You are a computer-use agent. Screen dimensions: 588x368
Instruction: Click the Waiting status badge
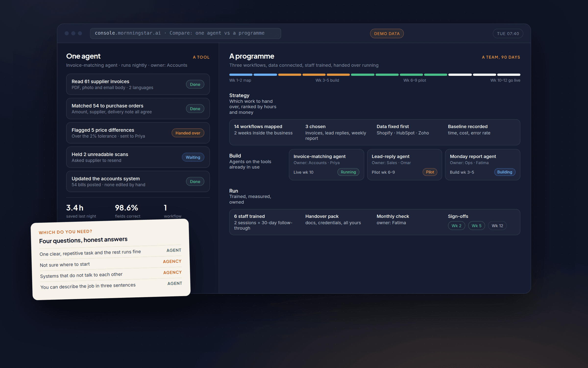click(x=193, y=157)
